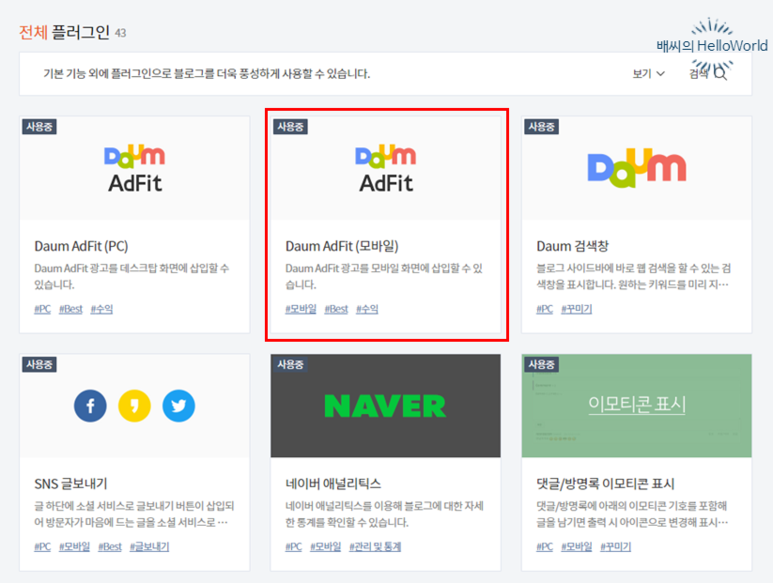Screen dimensions: 773x583
Task: Click #꾸미기 tag under 댓글/방명록 이모티콘 표시
Action: (x=616, y=547)
